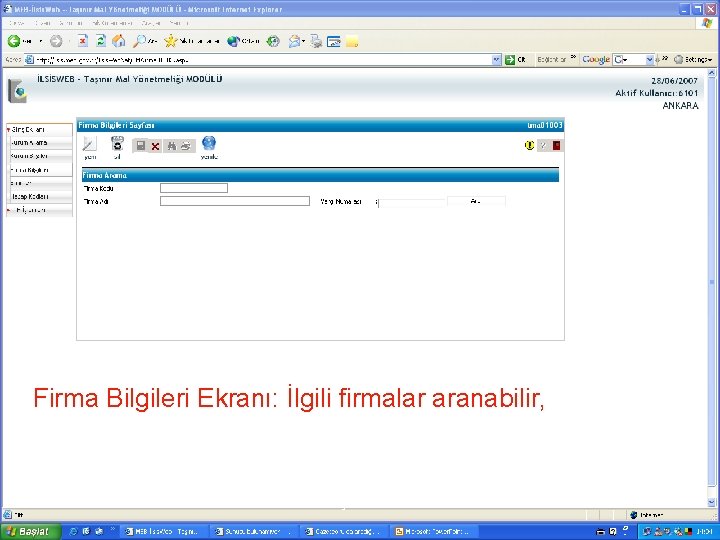Click the down arrow of page scrollbar
Viewport: 720px width, 540px height.
click(x=712, y=502)
